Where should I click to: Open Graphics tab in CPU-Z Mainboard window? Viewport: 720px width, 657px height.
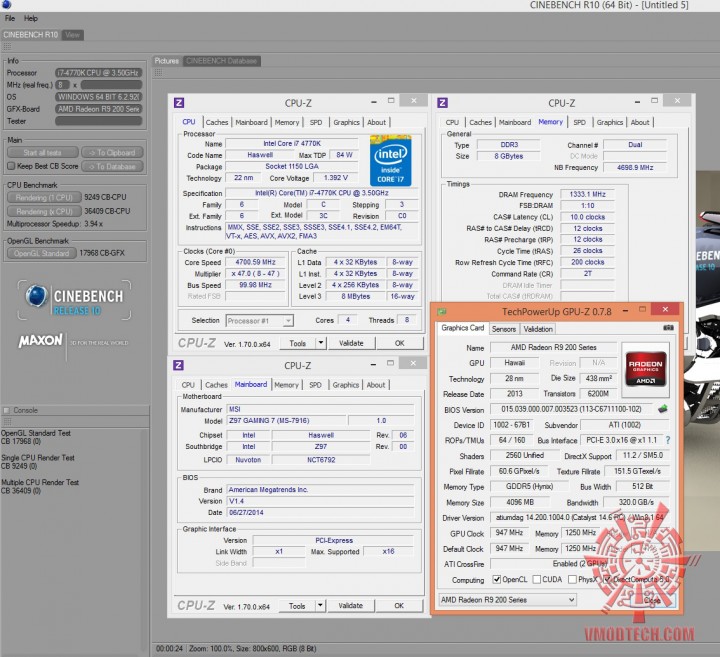tap(346, 385)
